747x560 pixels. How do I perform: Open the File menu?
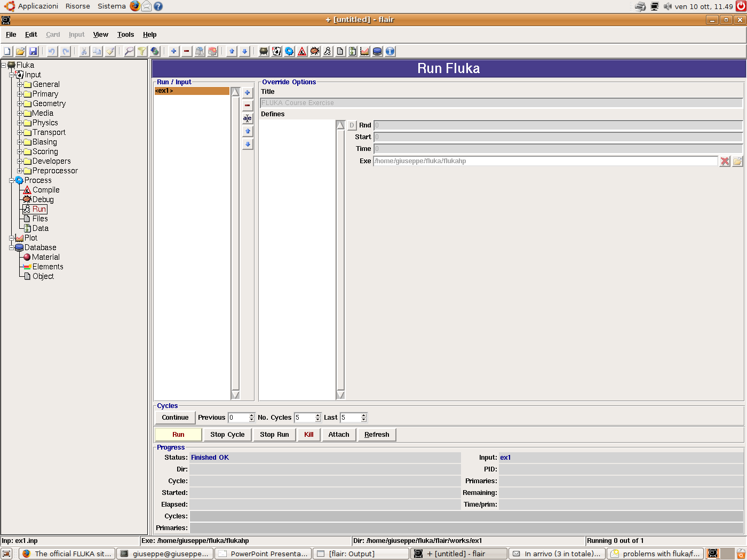(x=11, y=35)
